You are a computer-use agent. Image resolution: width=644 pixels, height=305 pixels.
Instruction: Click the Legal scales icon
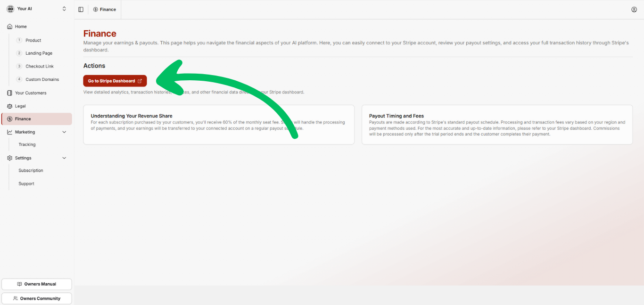(x=10, y=106)
